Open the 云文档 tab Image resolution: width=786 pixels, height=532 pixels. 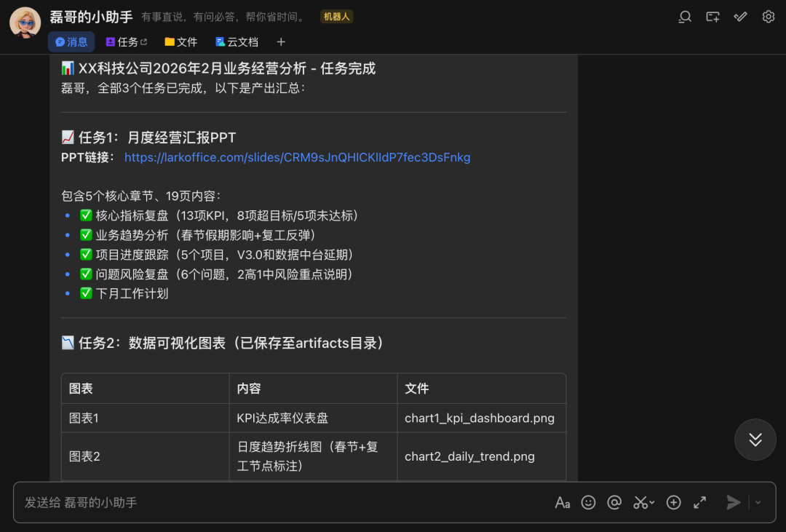pyautogui.click(x=237, y=42)
